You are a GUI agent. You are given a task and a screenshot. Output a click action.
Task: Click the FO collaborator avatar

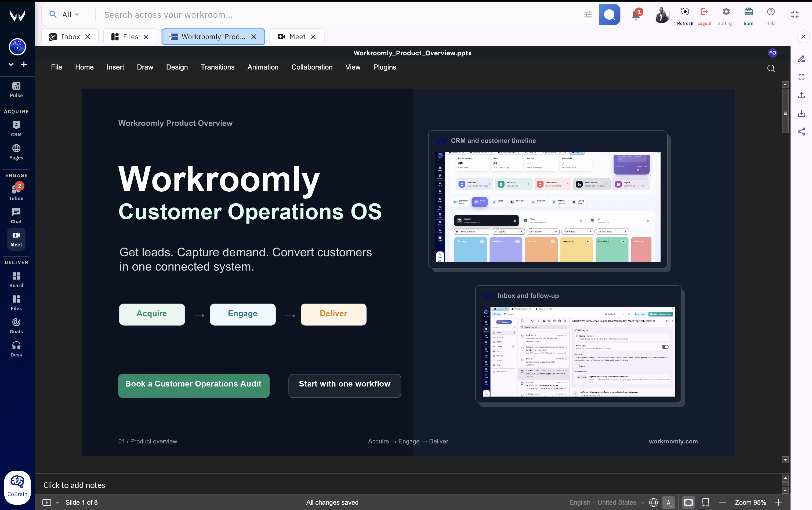(773, 53)
